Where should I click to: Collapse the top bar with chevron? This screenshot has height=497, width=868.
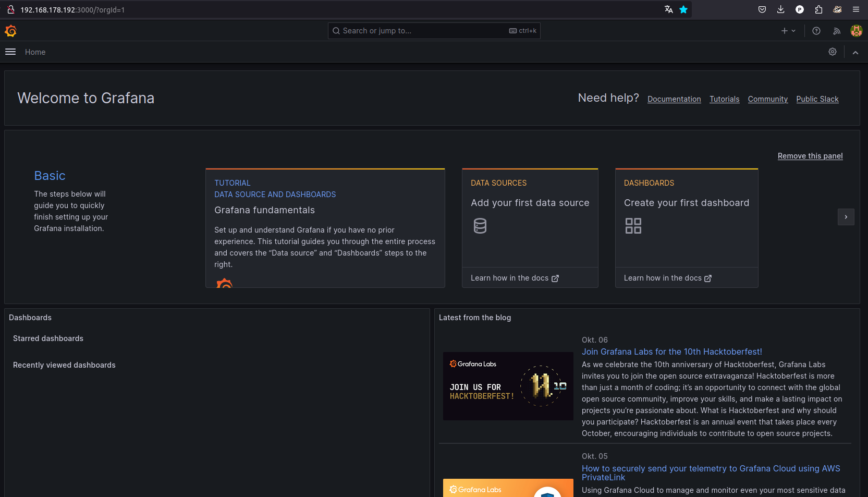tap(855, 52)
